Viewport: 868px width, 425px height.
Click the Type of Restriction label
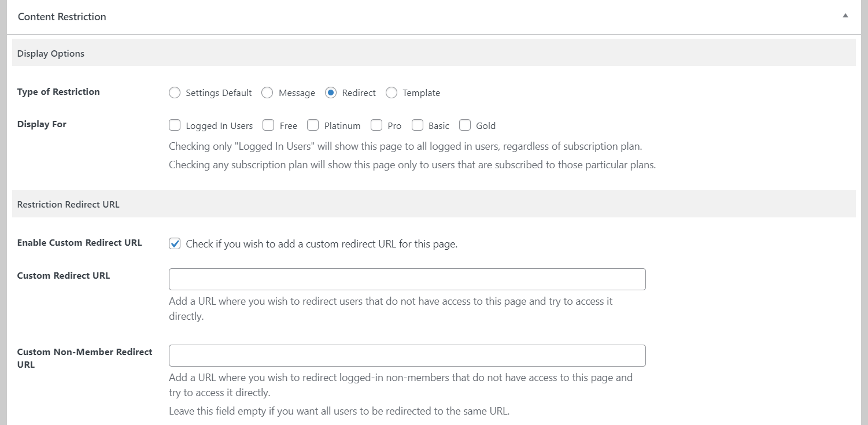click(x=58, y=91)
